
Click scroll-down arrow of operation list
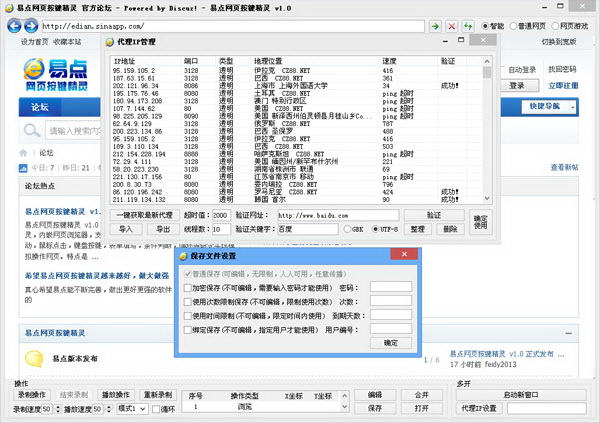pos(344,407)
